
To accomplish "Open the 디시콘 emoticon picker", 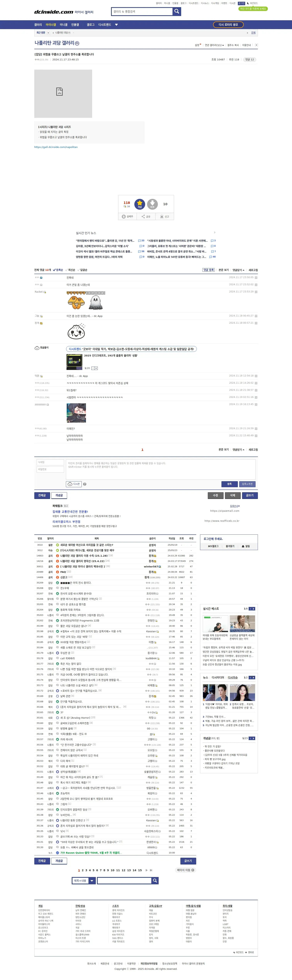I will [x=74, y=484].
